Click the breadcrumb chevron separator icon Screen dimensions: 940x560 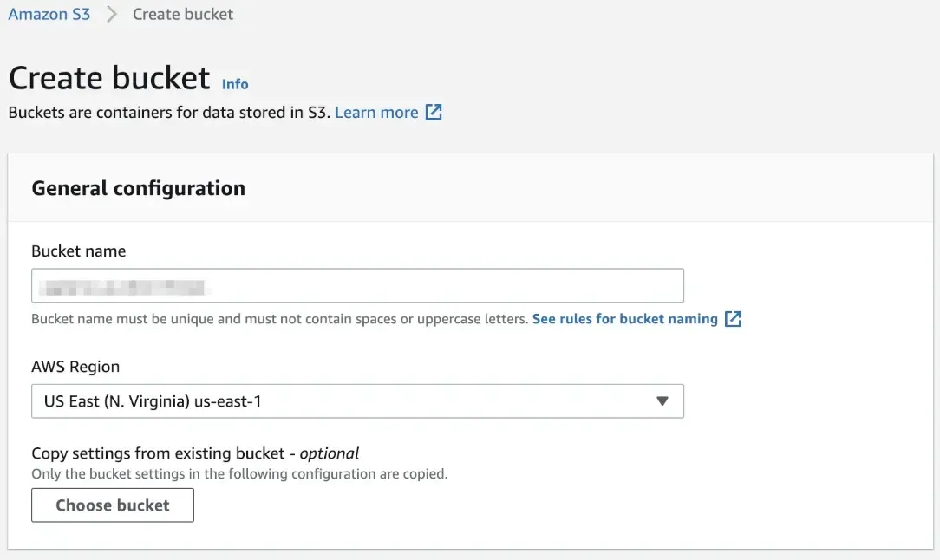109,14
